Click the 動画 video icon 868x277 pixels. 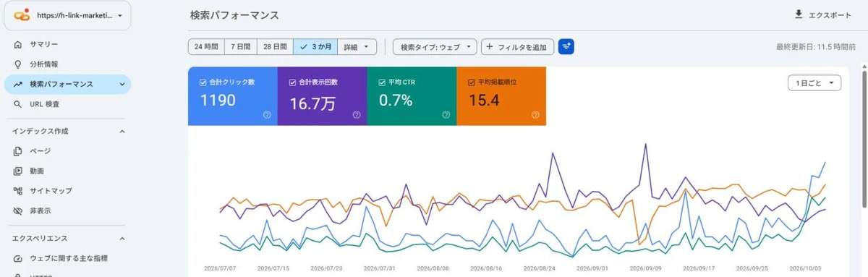pyautogui.click(x=18, y=171)
